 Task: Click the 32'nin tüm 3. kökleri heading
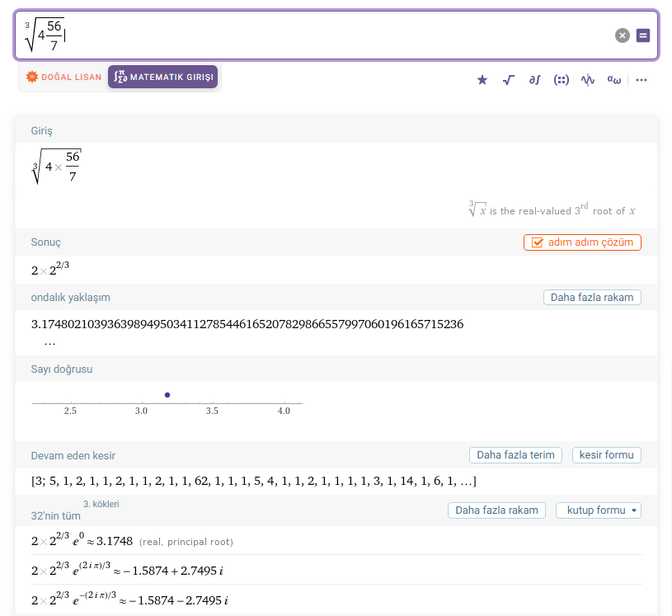click(75, 510)
